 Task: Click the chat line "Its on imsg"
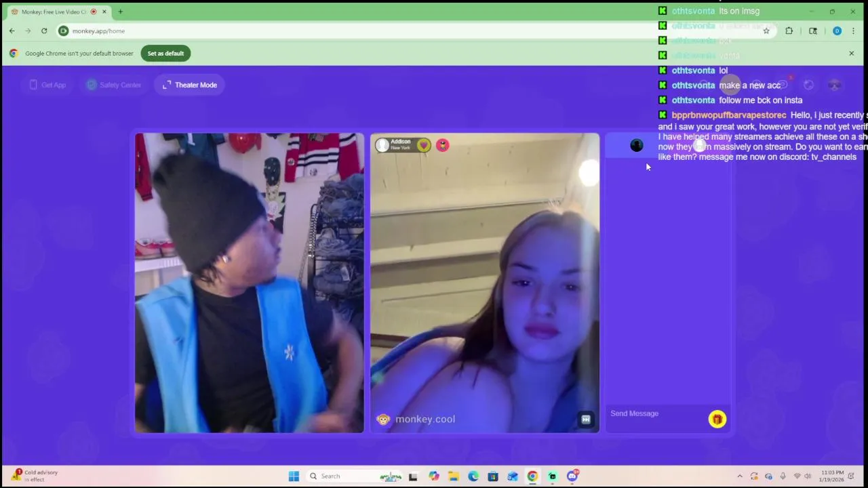click(739, 11)
